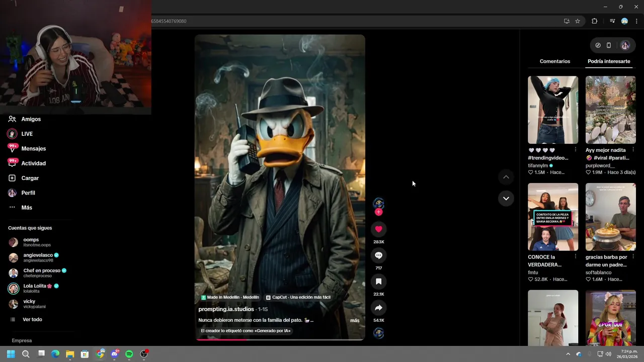Screen dimensions: 644x362
Task: Open more options for the fmtu video
Action: (576, 257)
